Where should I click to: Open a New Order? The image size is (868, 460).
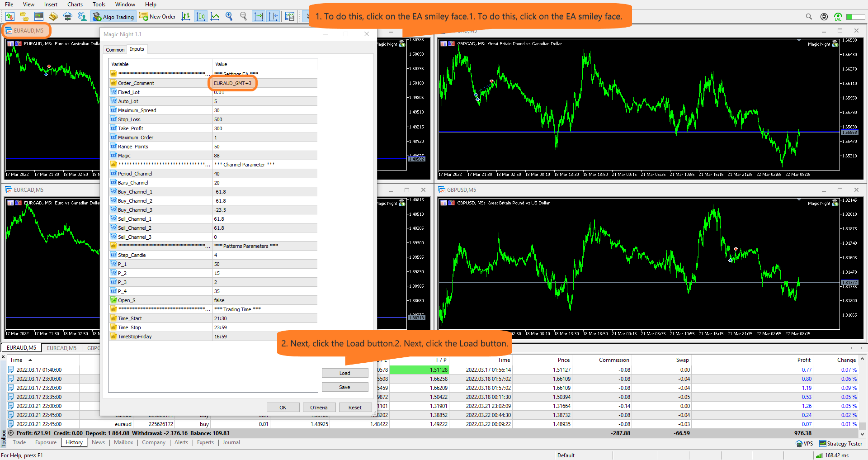[158, 17]
